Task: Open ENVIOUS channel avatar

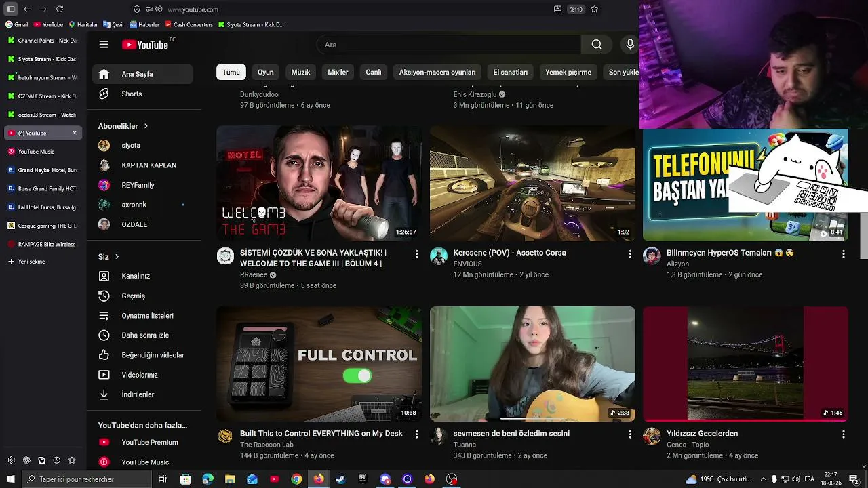Action: pyautogui.click(x=439, y=256)
